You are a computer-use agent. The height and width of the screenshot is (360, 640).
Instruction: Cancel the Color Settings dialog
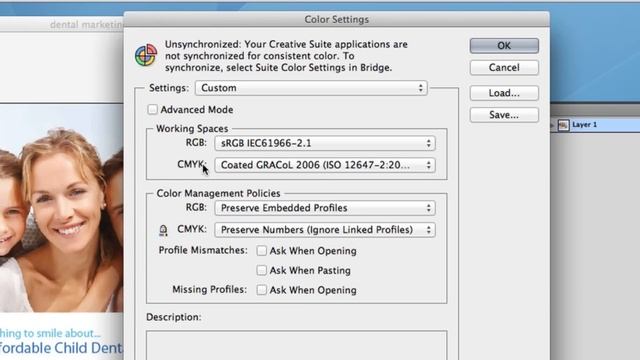pyautogui.click(x=504, y=68)
